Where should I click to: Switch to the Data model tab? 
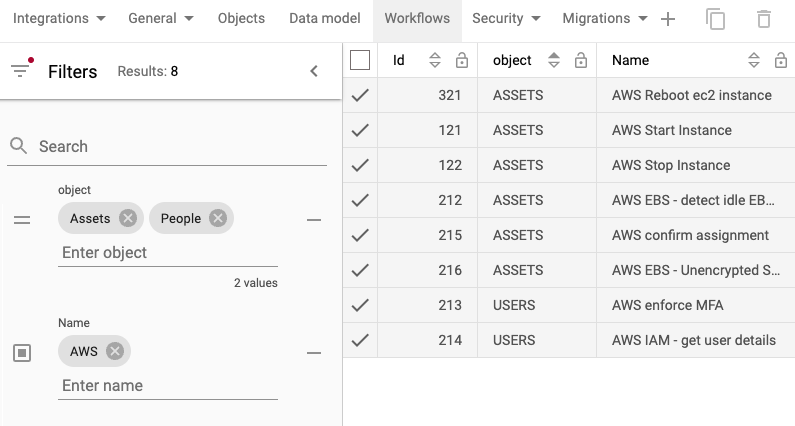[324, 19]
